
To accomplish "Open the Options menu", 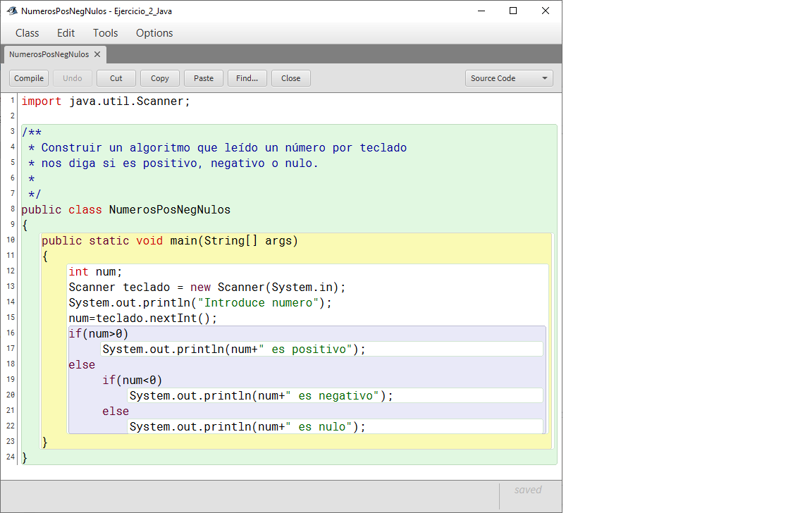I will pos(154,33).
